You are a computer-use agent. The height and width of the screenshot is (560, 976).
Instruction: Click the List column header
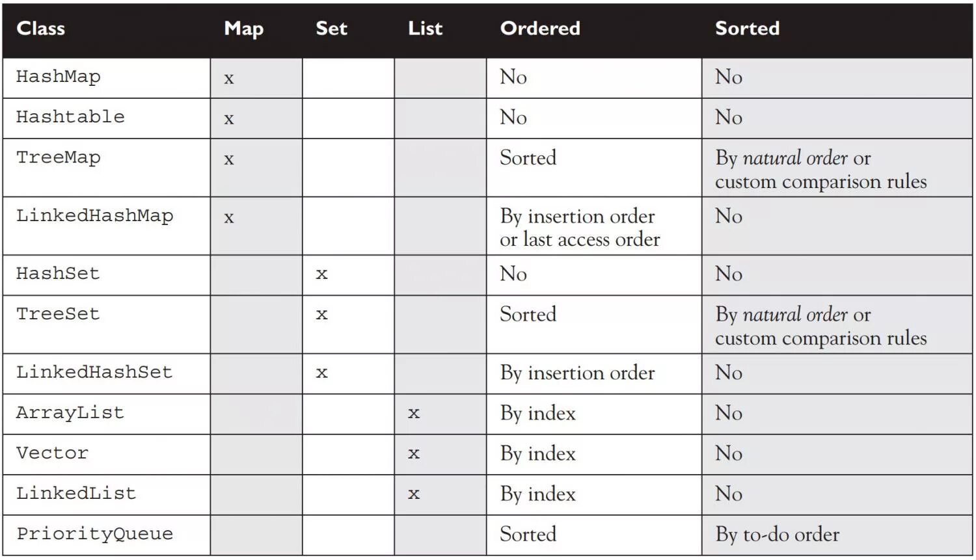[425, 29]
